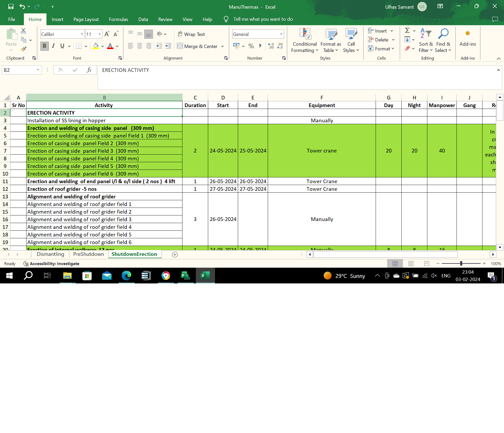
Task: Click the Comma Style icon
Action: (x=260, y=46)
